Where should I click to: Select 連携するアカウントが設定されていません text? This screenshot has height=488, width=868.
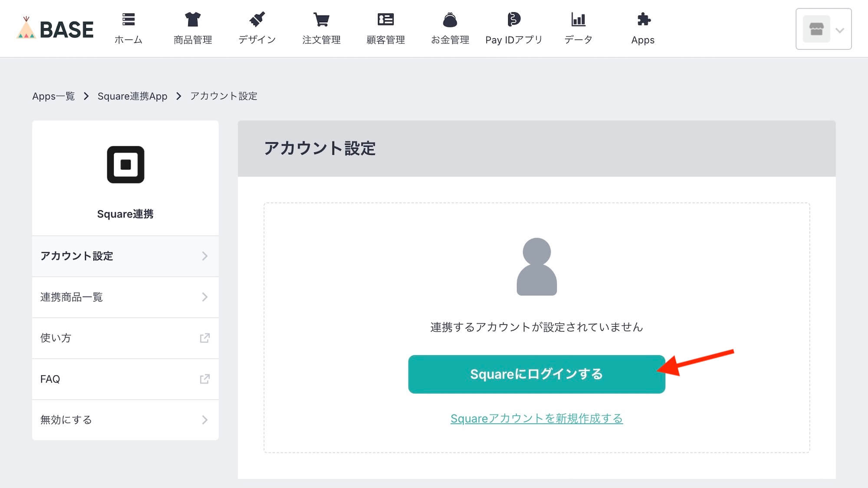(536, 327)
